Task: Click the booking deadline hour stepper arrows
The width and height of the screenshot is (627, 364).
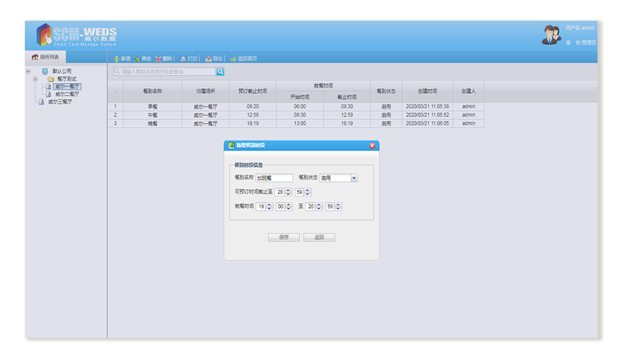Action: click(x=288, y=192)
